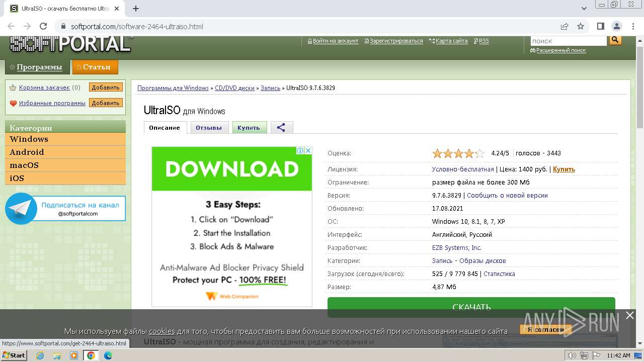Viewport: 644px width, 362px height.
Task: Select Windows category
Action: pyautogui.click(x=65, y=139)
